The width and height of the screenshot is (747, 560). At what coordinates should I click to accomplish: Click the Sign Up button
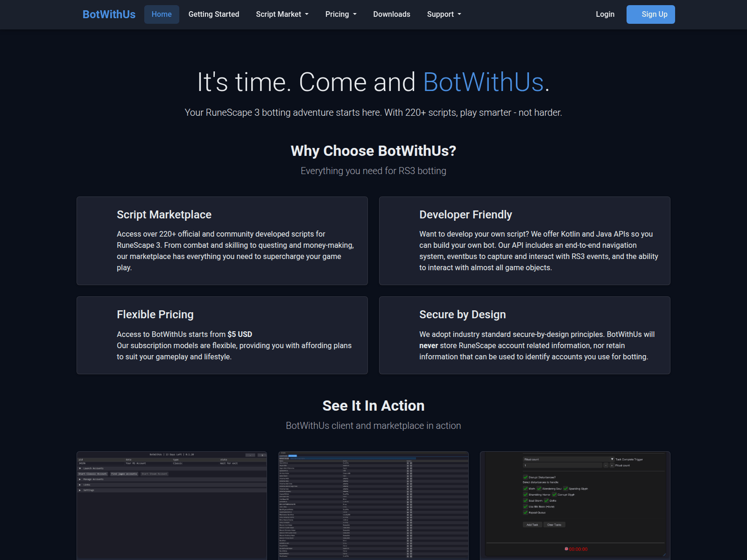(x=651, y=14)
